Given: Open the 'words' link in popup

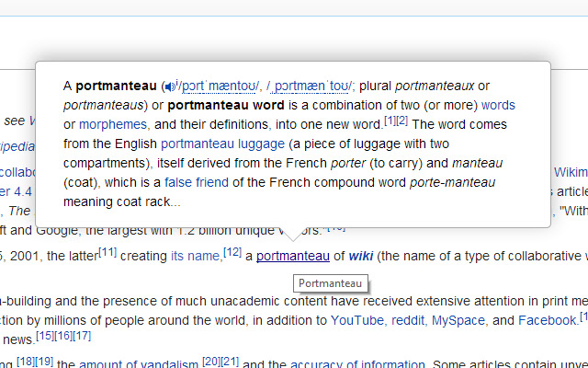Looking at the screenshot, I should pyautogui.click(x=498, y=105).
